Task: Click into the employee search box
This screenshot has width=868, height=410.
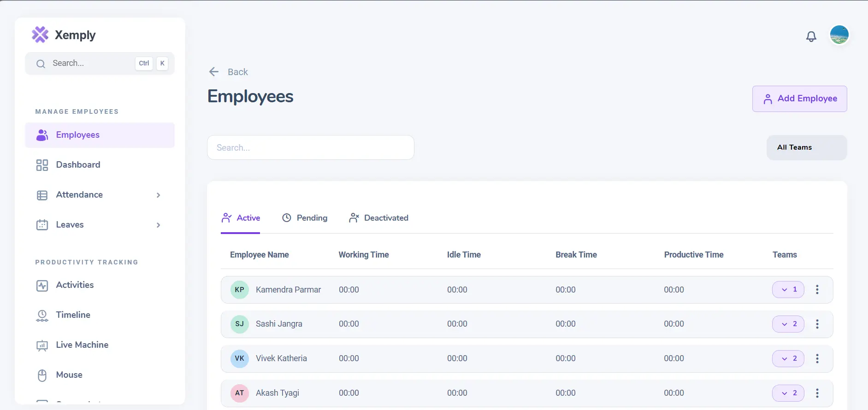Action: (311, 147)
